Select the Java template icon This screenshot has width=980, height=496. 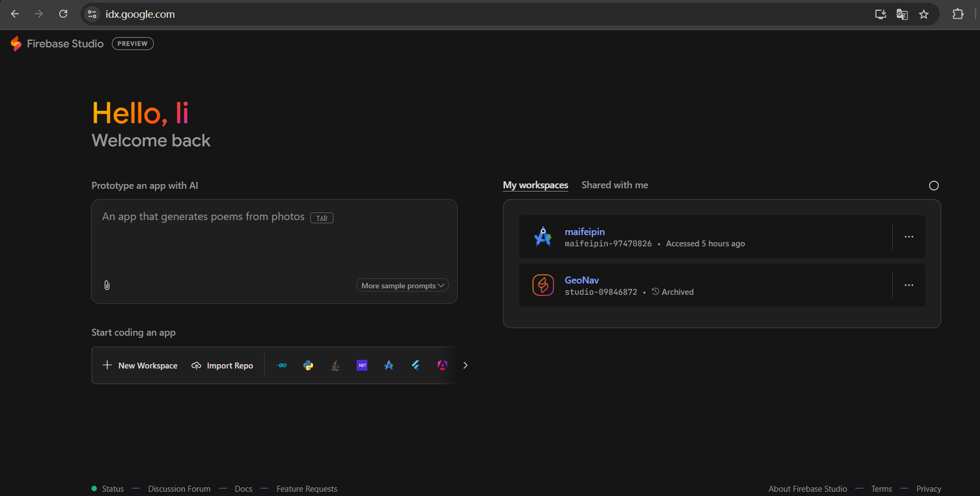[335, 365]
